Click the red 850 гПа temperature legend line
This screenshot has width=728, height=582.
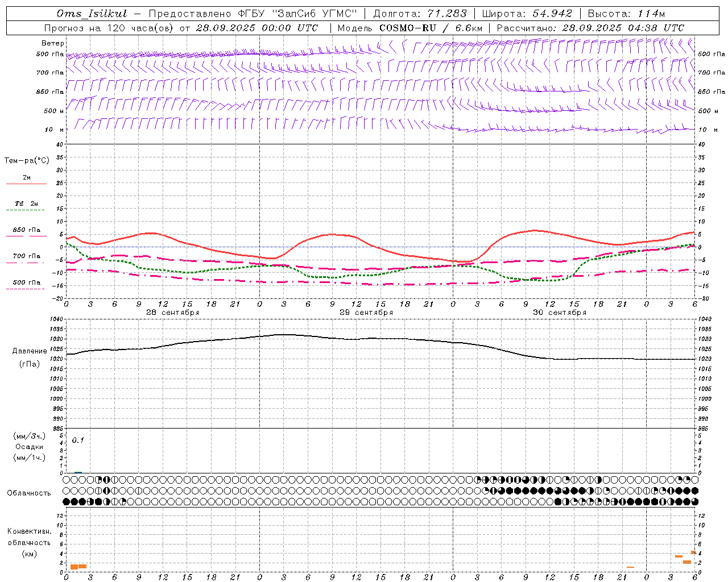26,236
